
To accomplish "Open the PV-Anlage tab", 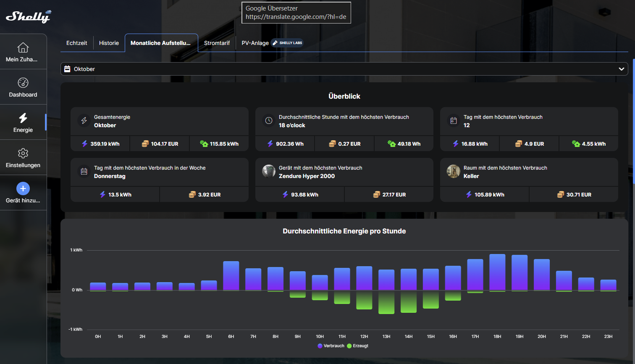I will pos(255,43).
